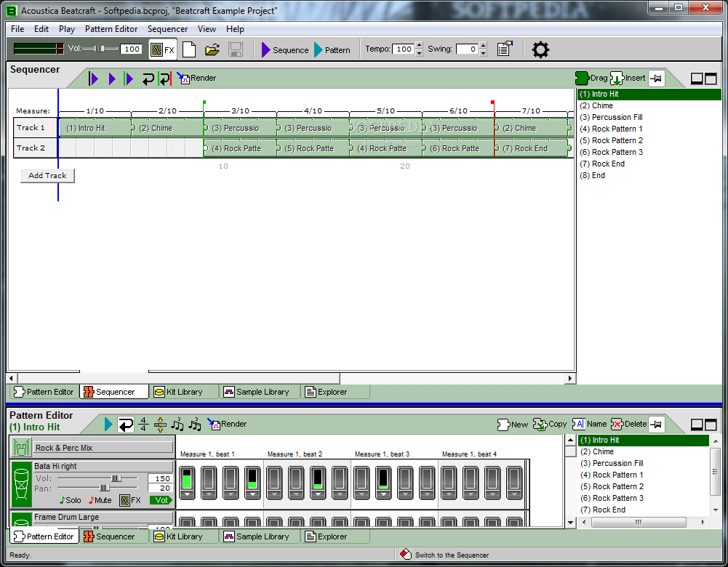This screenshot has height=567, width=728.
Task: Toggle loop between the green and red markers
Action: coord(165,79)
